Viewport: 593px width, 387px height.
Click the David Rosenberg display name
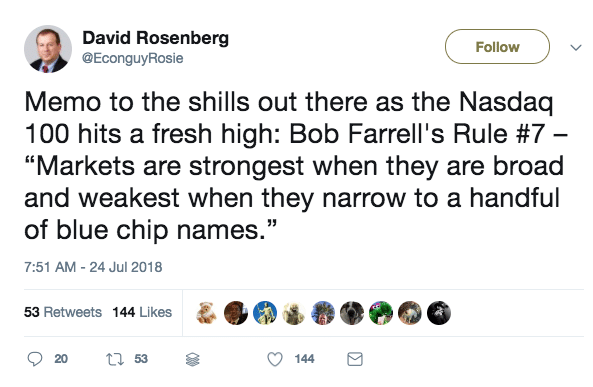point(155,38)
